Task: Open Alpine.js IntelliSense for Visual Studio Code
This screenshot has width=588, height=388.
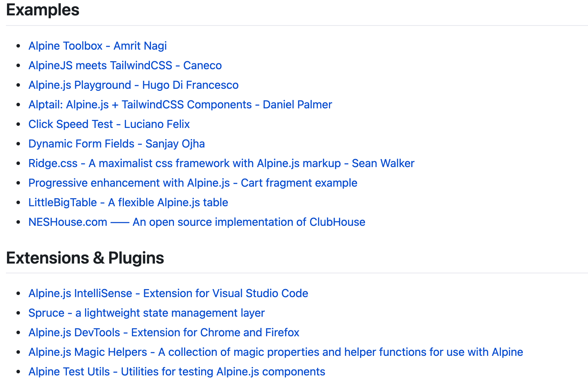Action: 168,293
